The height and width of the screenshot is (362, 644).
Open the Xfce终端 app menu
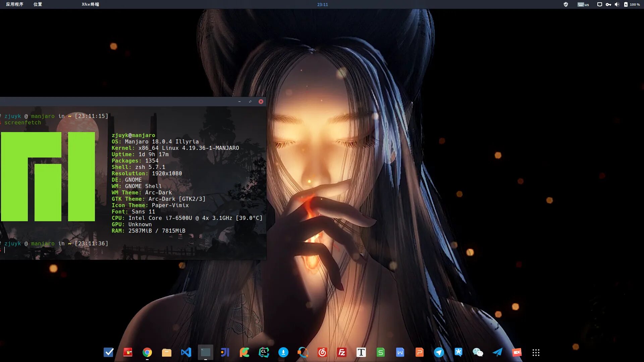pos(90,4)
